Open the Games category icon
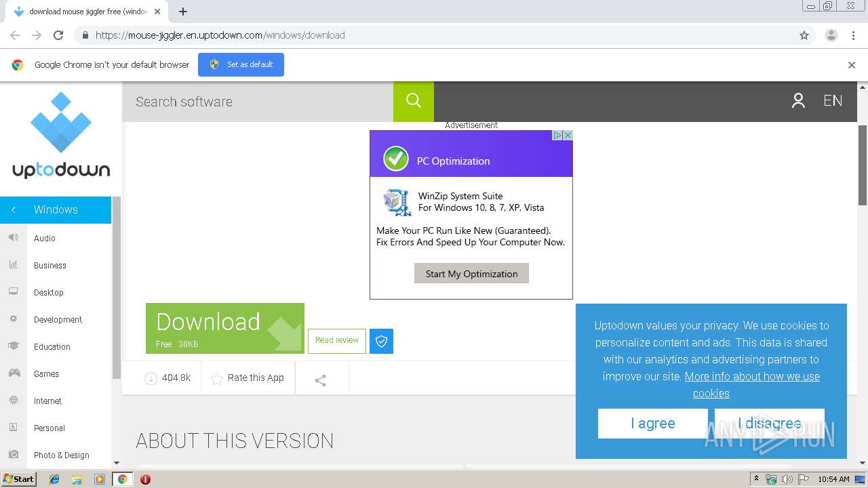 point(13,373)
